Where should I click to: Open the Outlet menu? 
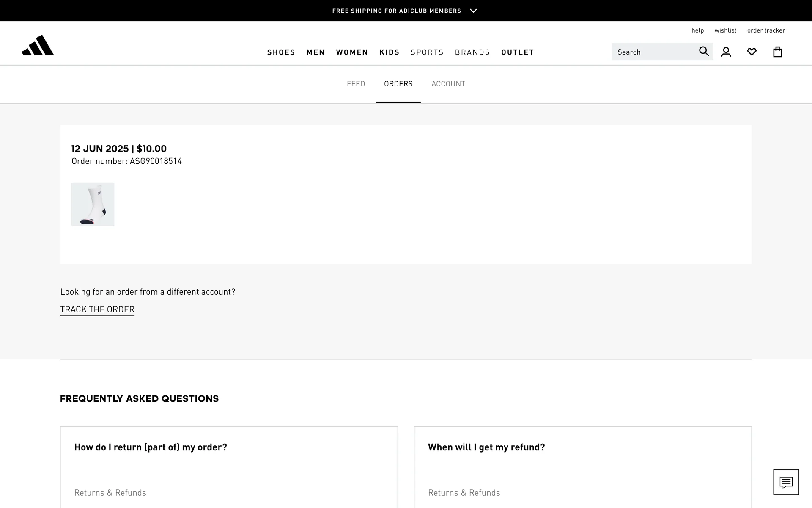click(x=517, y=52)
